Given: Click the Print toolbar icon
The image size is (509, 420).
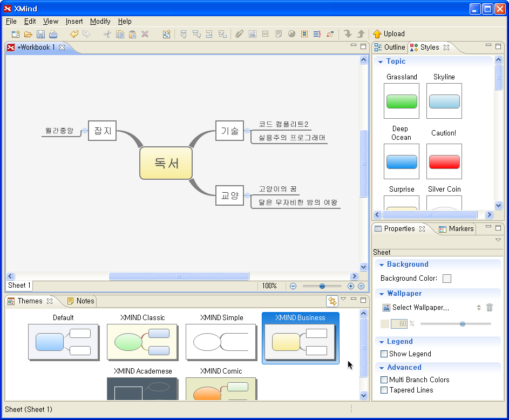Looking at the screenshot, I should 53,34.
